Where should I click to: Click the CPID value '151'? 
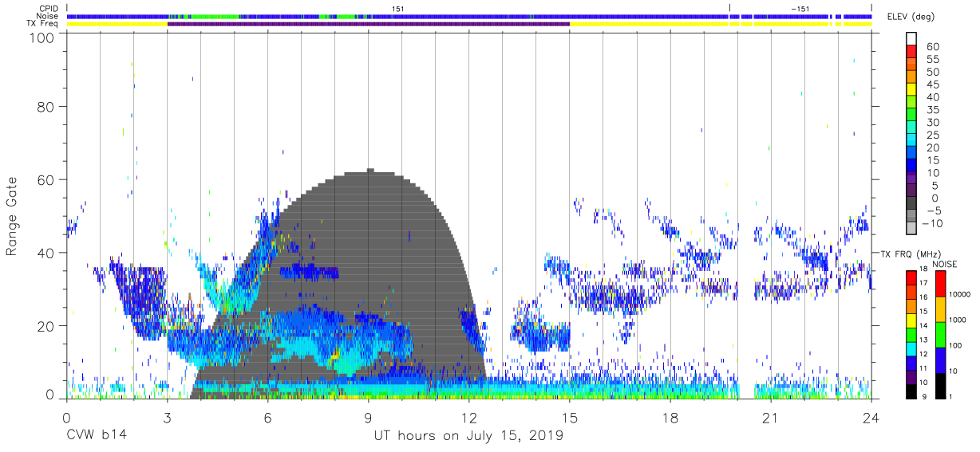[398, 8]
